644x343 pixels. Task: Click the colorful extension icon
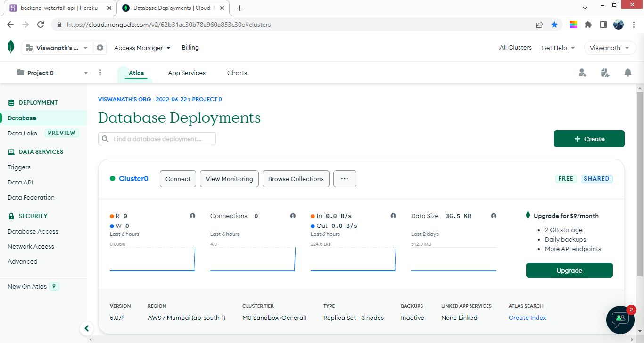573,25
